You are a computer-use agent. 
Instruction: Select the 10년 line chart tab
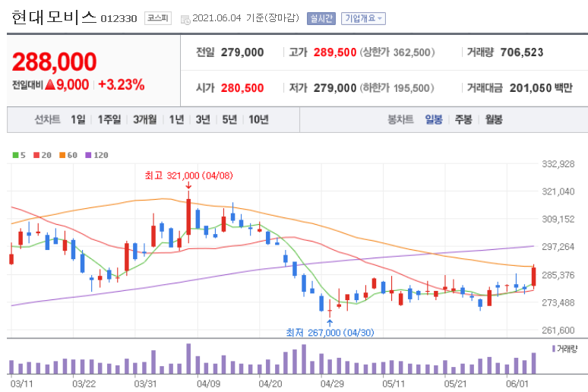[259, 120]
